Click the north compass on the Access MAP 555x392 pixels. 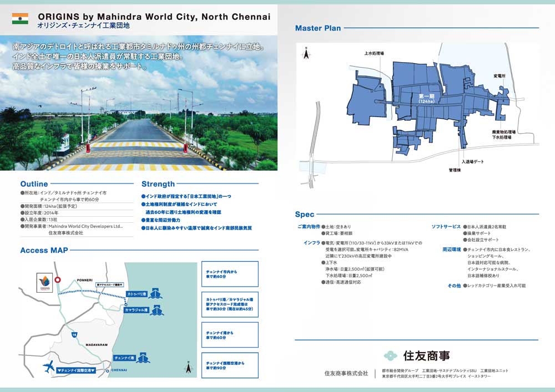click(x=188, y=367)
